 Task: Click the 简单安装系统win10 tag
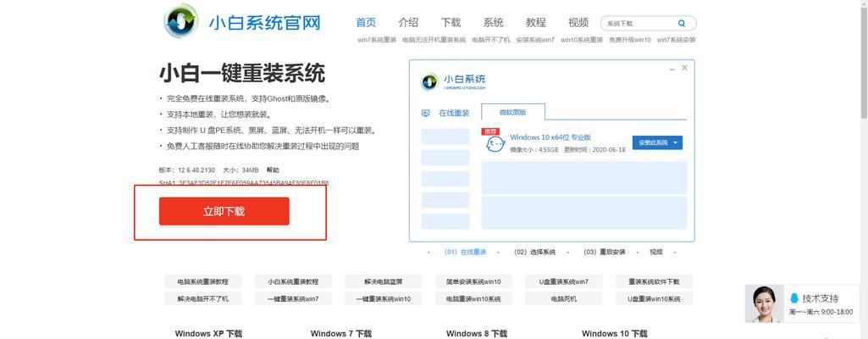pos(473,281)
